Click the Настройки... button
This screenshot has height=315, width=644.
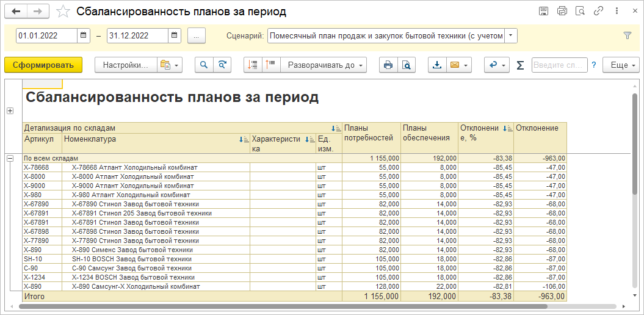(x=125, y=65)
